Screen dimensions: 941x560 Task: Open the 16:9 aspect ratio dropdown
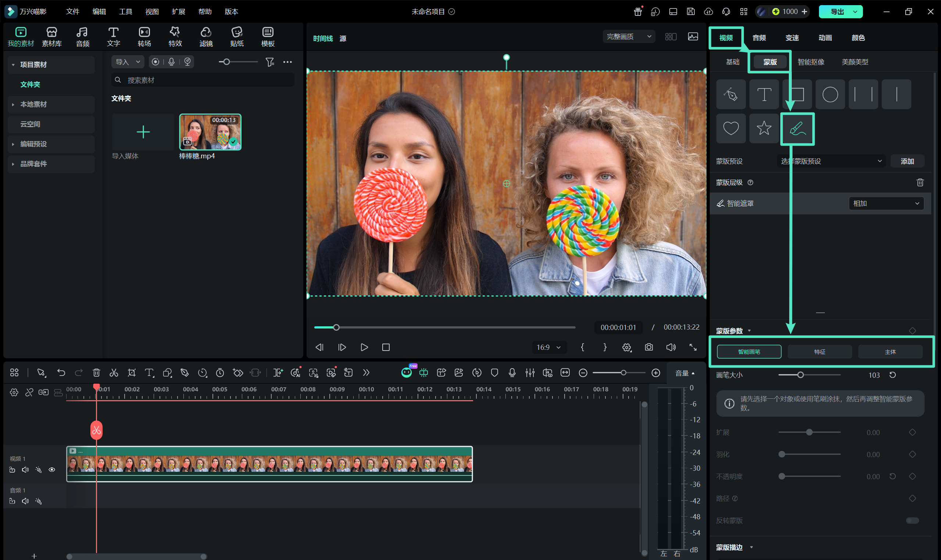pyautogui.click(x=549, y=347)
